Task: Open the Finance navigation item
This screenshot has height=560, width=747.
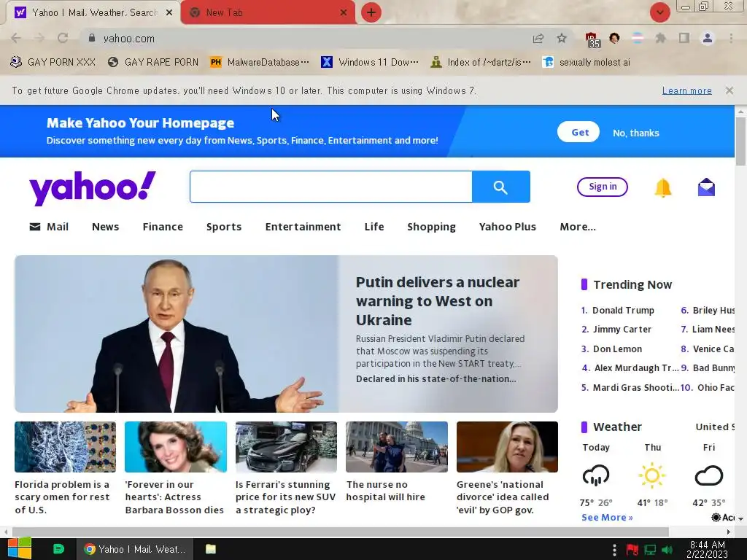Action: coord(163,227)
